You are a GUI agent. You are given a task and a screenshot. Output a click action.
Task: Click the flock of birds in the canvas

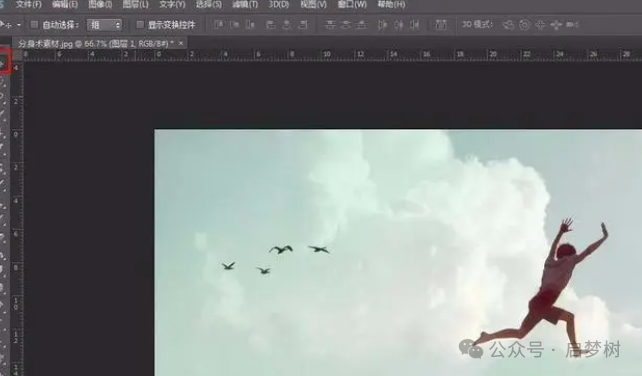pos(276,259)
